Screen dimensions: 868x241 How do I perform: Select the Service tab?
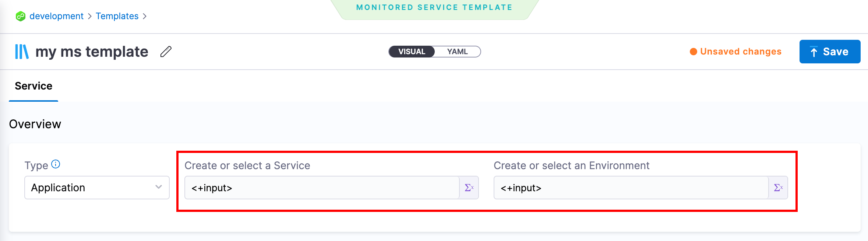click(x=33, y=86)
